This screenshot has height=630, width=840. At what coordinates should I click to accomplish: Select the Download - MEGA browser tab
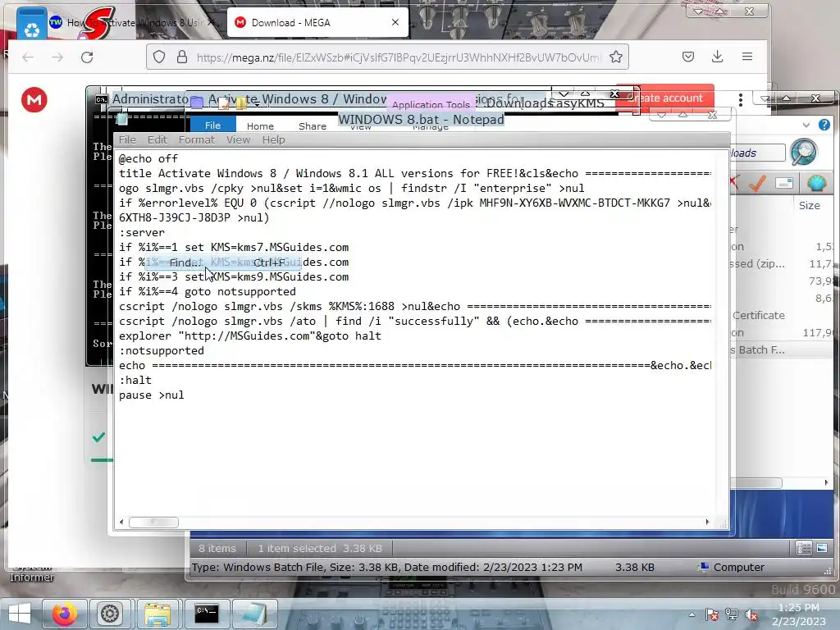[317, 22]
